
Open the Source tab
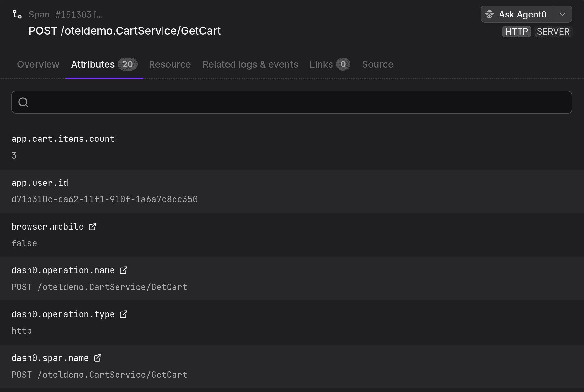377,64
